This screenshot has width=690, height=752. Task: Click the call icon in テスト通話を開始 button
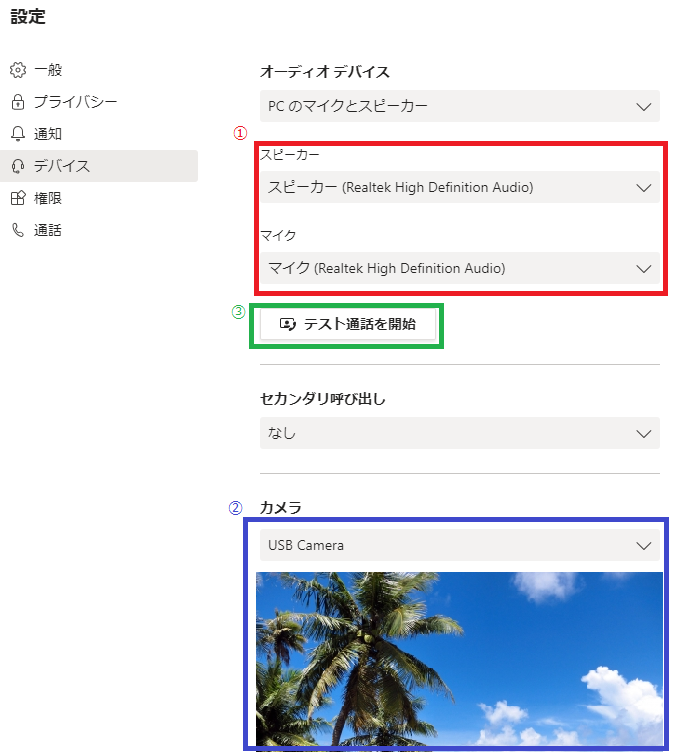(288, 324)
